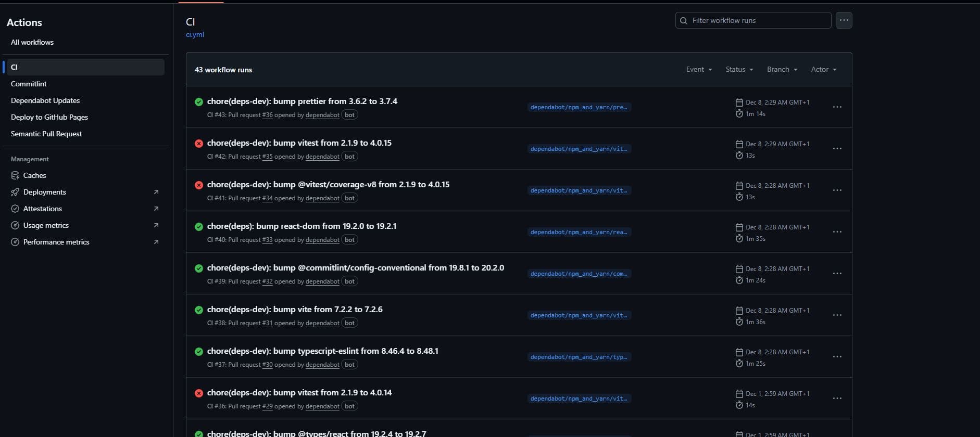Click the external link arrow beside Attestations

coord(156,209)
